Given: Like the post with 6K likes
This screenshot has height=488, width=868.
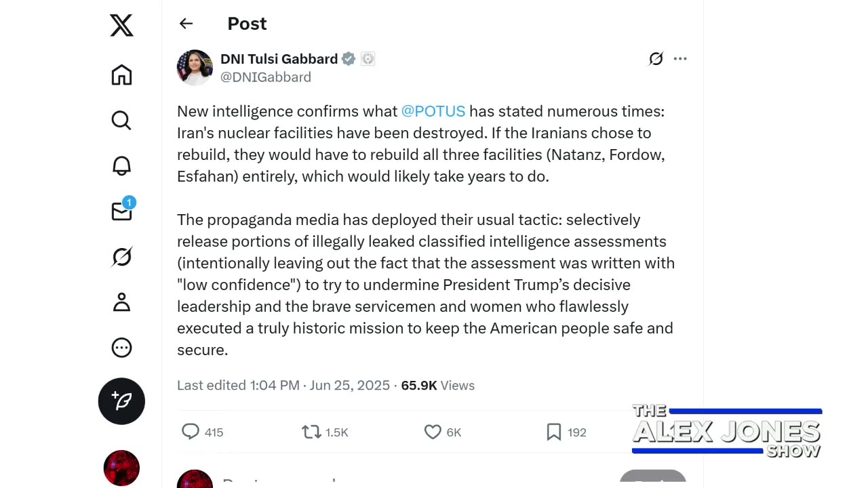Looking at the screenshot, I should click(433, 432).
